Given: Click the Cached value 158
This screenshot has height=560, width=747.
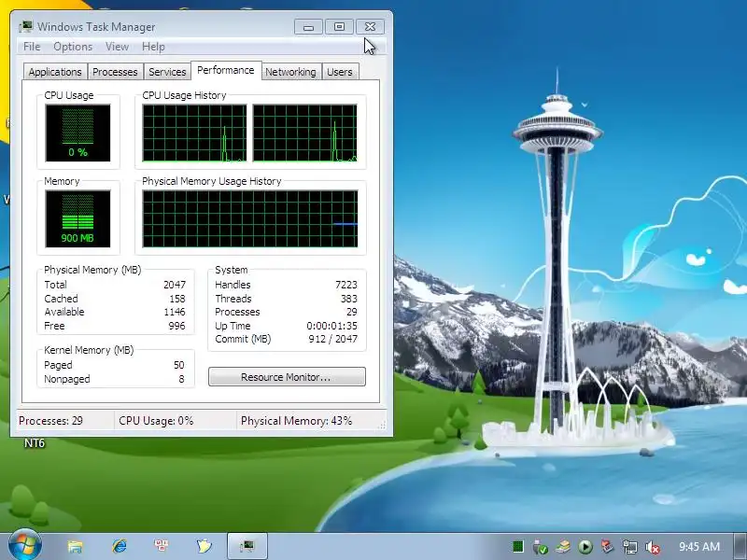Looking at the screenshot, I should 177,299.
